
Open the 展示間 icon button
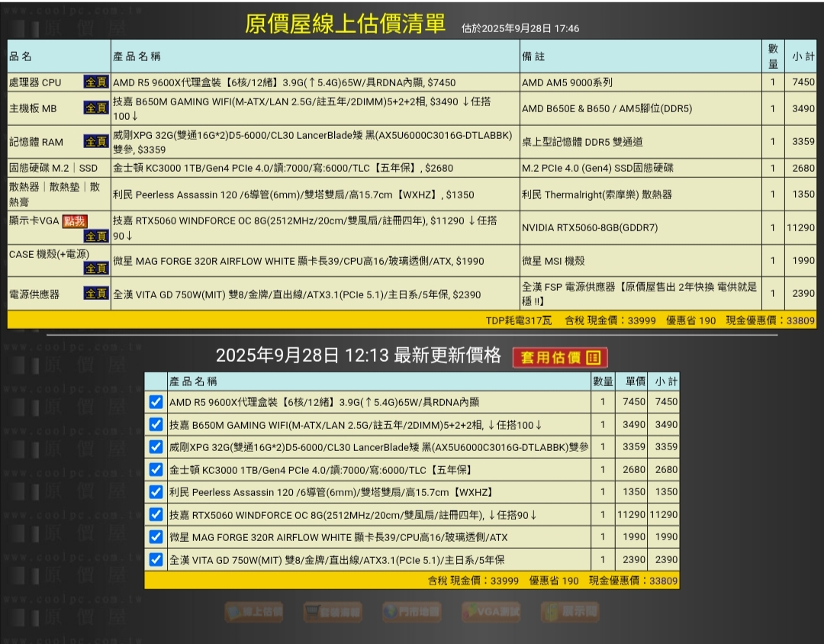pos(570,611)
